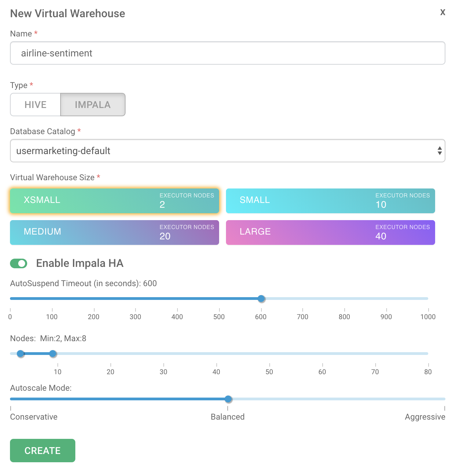Click the SMALL card showing 10 executor nodes
The height and width of the screenshot is (476, 453).
coord(330,201)
